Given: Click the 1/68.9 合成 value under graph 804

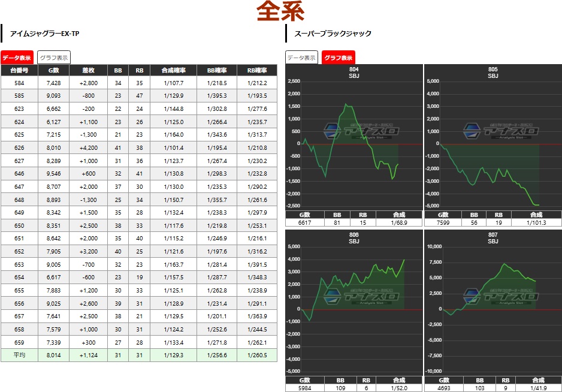Looking at the screenshot, I should pos(399,223).
